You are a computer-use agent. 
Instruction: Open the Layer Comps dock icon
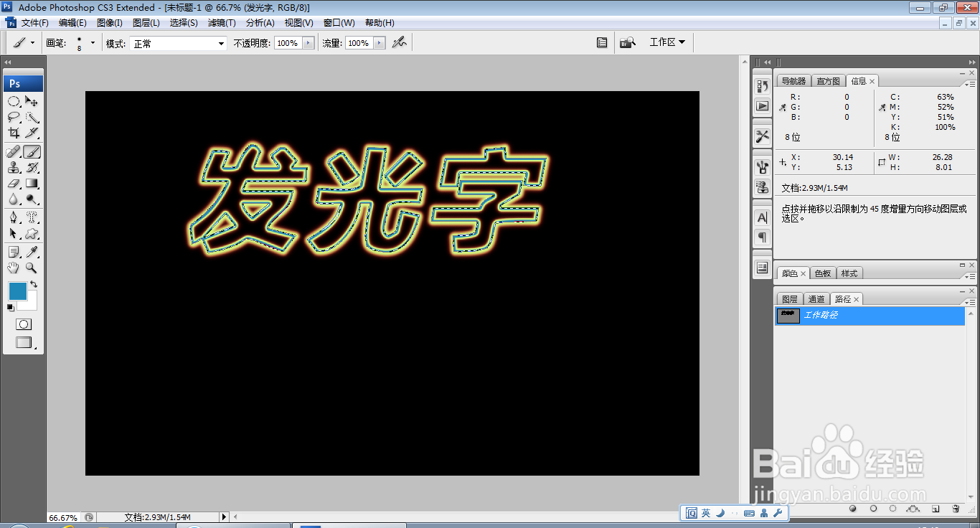click(762, 268)
